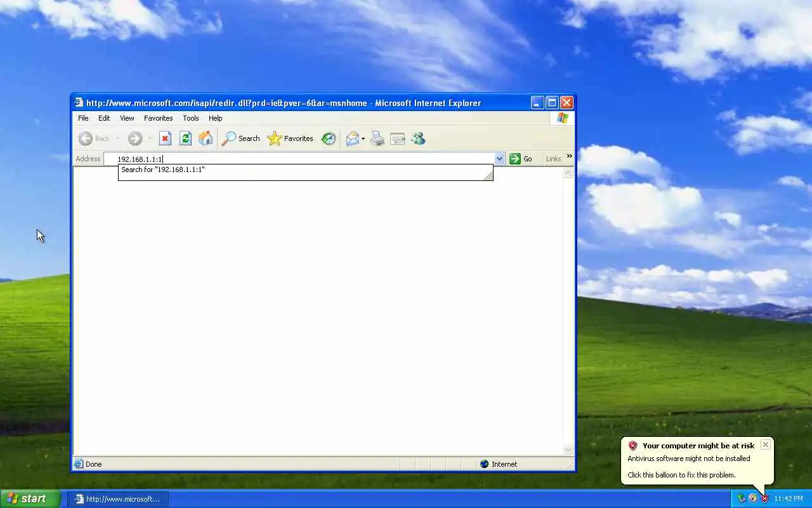Screen dimensions: 812x508
Task: Open the History clock icon
Action: click(x=328, y=138)
